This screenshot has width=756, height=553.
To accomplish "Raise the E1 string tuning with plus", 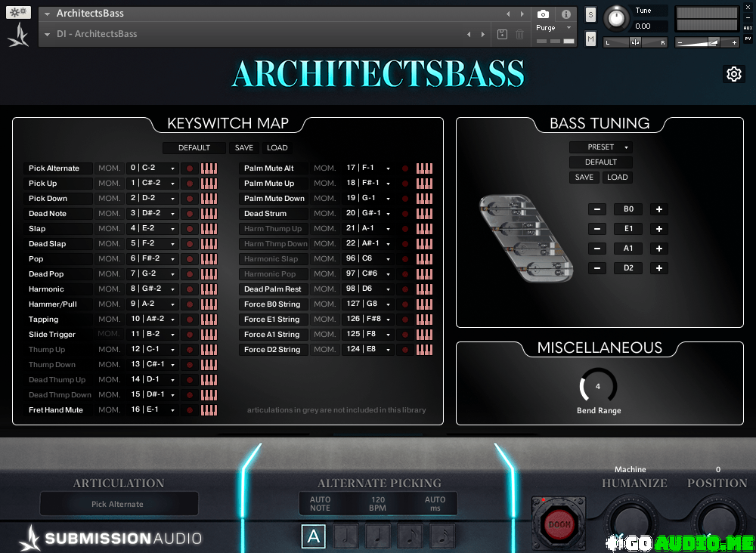I will (659, 230).
